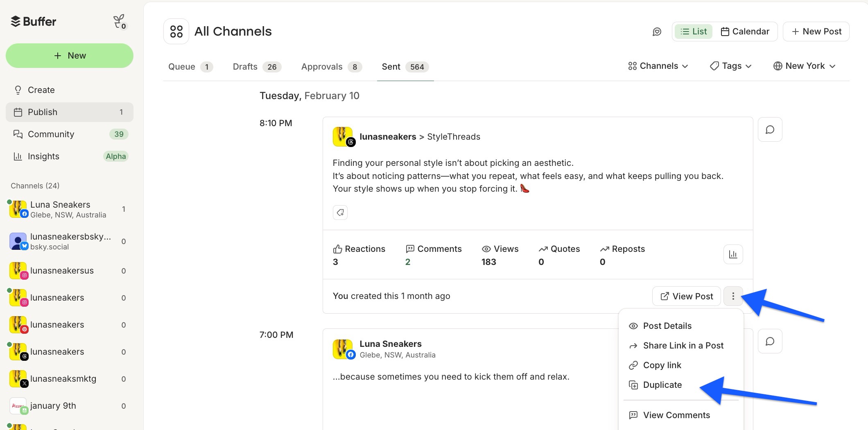Click the View Post button
This screenshot has height=430, width=868.
click(x=686, y=296)
